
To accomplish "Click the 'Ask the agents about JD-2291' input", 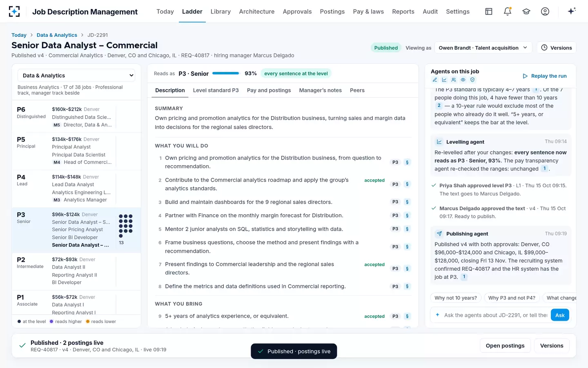I will [495, 315].
